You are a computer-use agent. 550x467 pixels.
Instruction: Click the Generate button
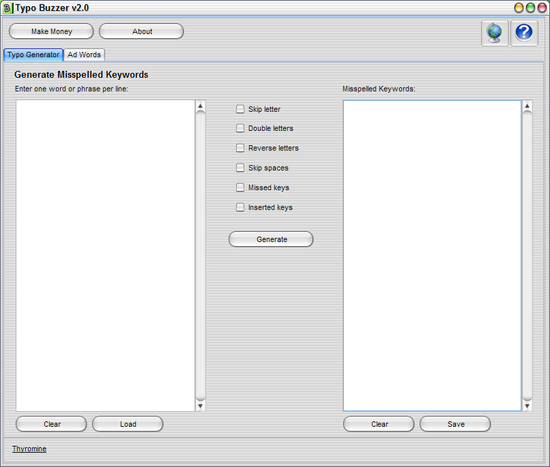tap(271, 239)
